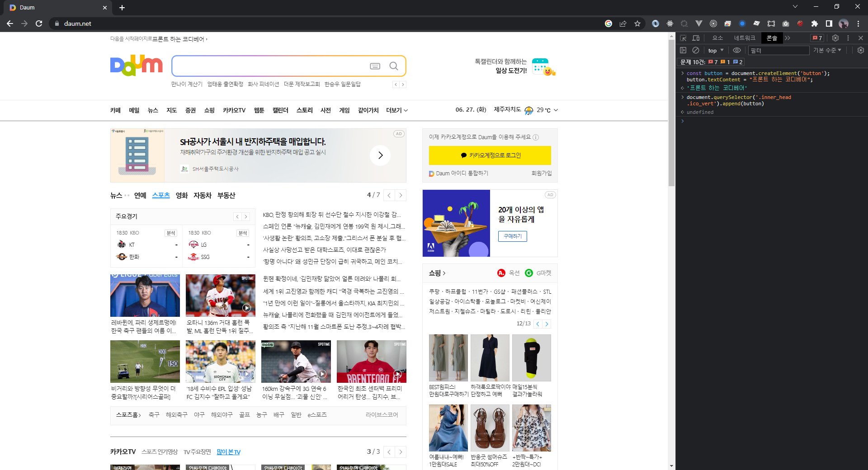Bookmark this page with the star icon
The image size is (868, 470).
coord(637,23)
